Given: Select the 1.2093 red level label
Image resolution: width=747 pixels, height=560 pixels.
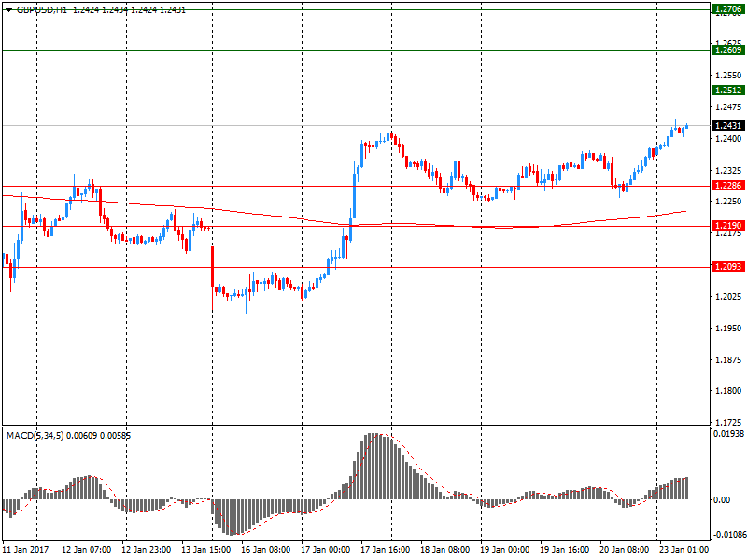Looking at the screenshot, I should (728, 266).
